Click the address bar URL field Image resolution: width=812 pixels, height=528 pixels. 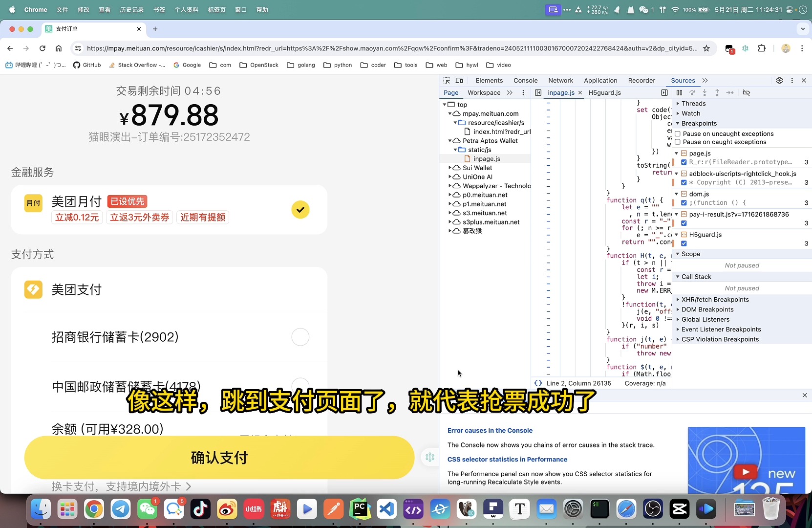(392, 48)
